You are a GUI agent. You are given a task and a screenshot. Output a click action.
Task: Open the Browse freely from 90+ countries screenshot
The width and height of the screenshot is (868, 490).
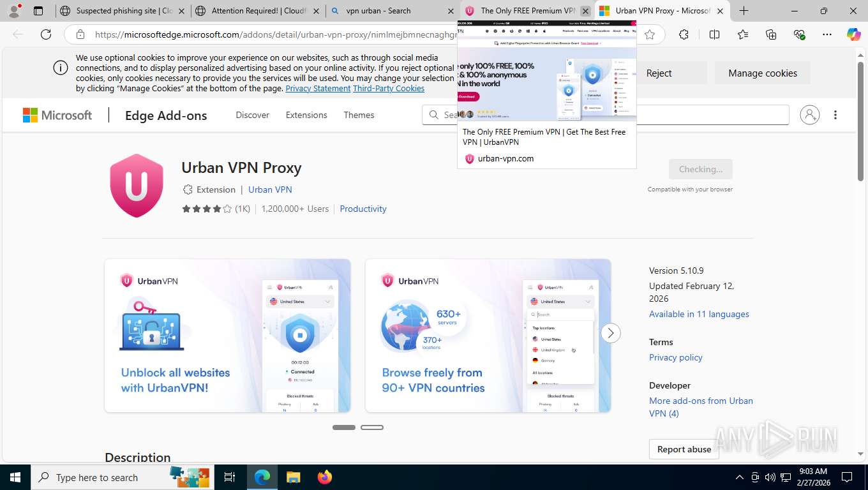click(x=488, y=336)
